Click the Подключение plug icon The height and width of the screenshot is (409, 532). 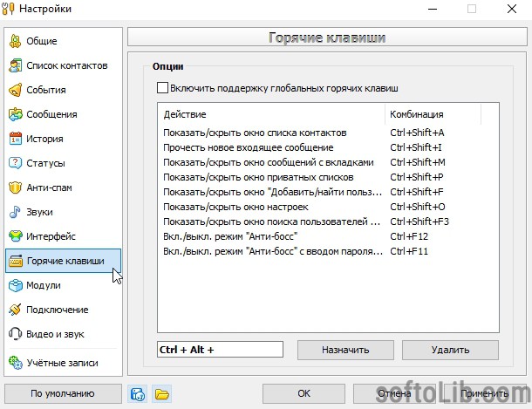[x=16, y=310]
